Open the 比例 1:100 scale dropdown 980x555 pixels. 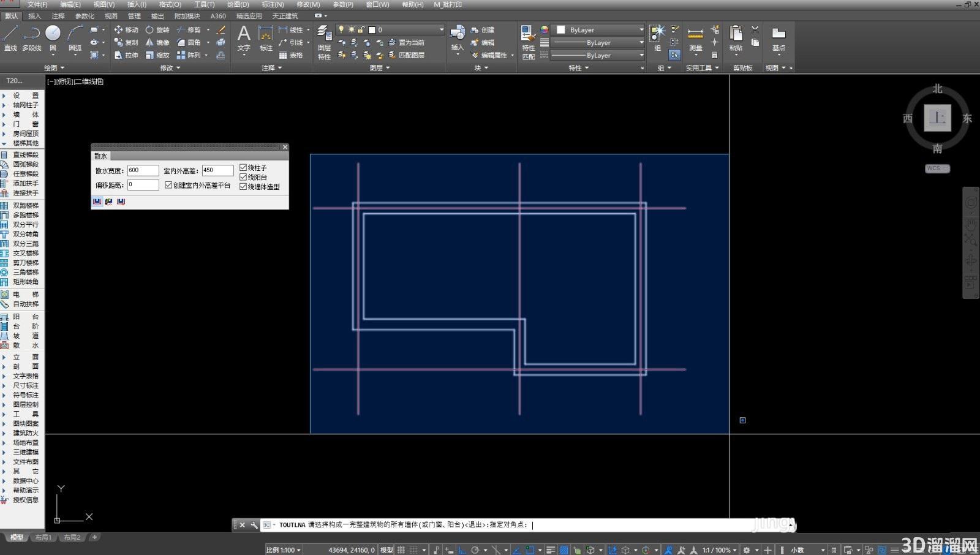(284, 550)
